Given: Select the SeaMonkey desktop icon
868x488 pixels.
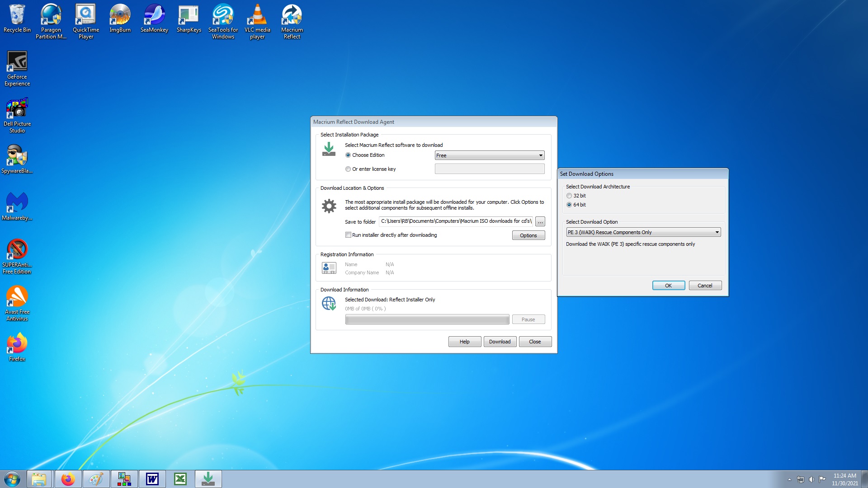Looking at the screenshot, I should click(154, 19).
